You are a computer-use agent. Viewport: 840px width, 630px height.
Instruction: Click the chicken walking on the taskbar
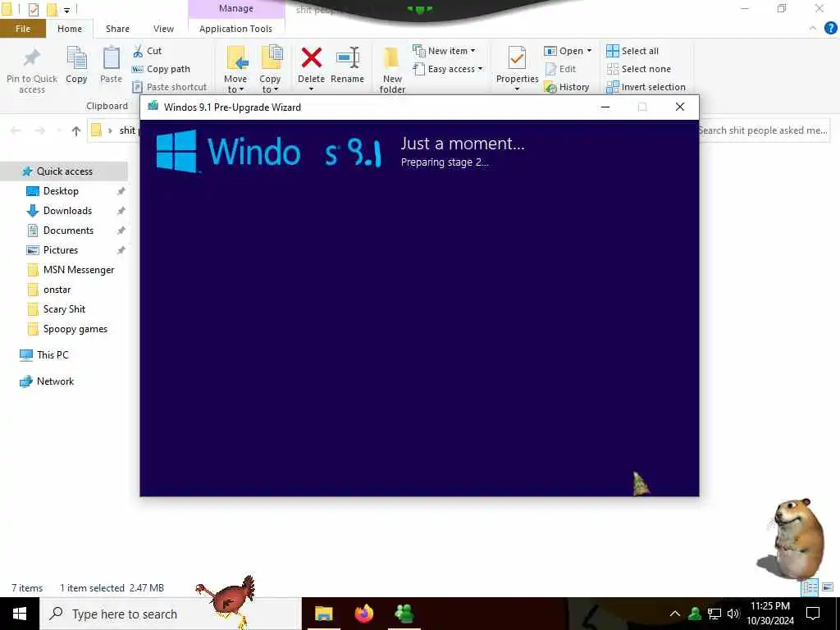(226, 601)
